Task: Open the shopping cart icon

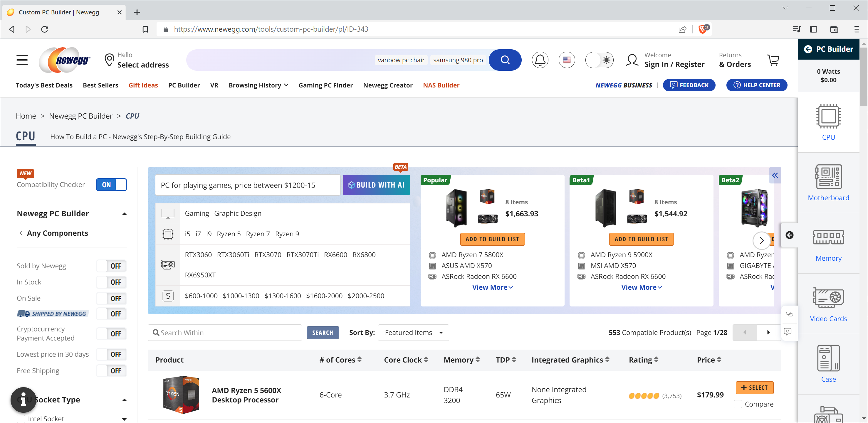Action: [x=773, y=60]
